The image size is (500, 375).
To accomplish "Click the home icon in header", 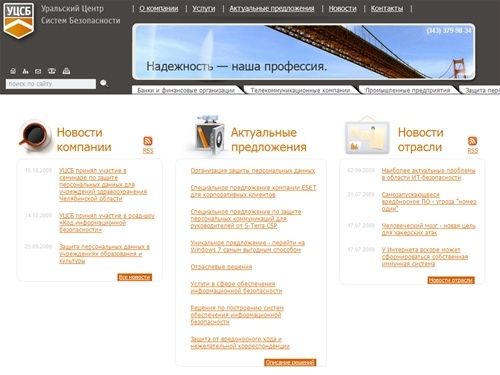I will [x=13, y=71].
